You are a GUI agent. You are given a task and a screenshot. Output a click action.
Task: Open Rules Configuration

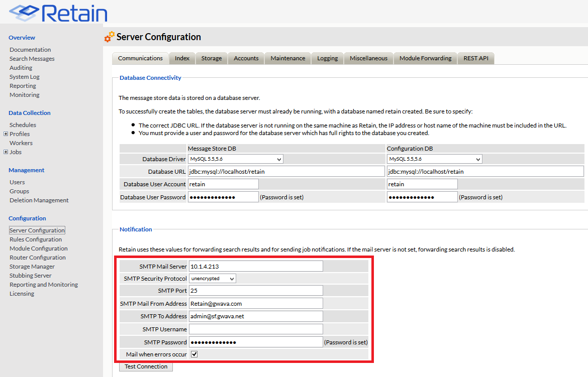[x=36, y=239]
